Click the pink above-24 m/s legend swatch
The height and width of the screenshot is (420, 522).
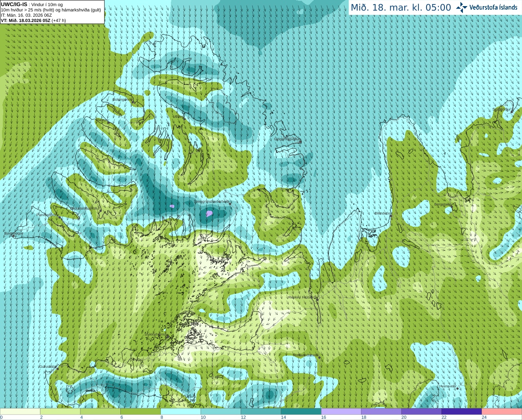(x=502, y=411)
